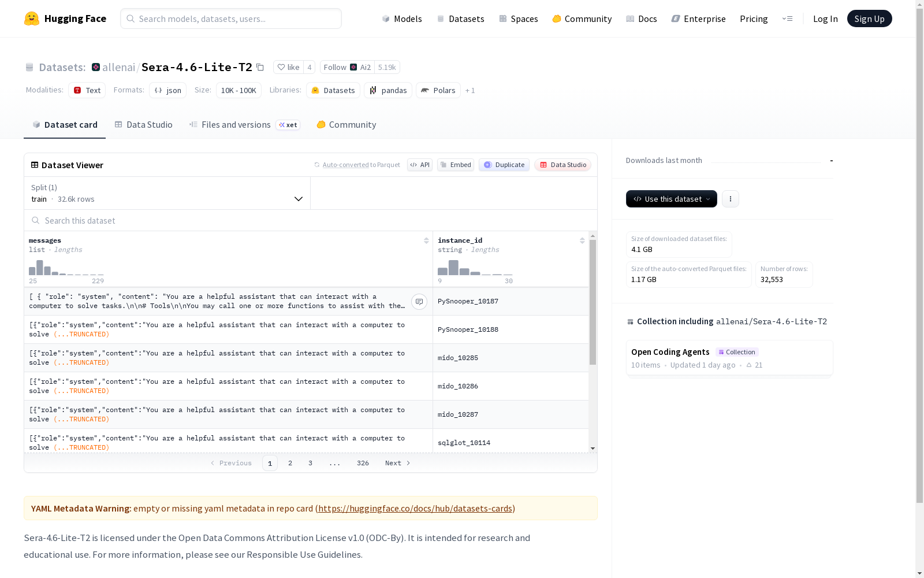Click Log In

coord(825,18)
